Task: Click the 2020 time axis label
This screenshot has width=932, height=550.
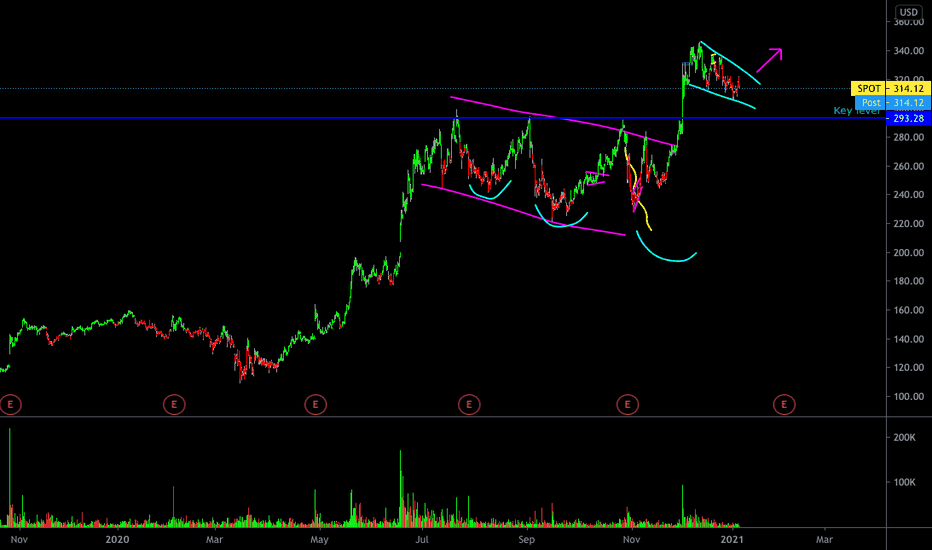Action: point(117,540)
